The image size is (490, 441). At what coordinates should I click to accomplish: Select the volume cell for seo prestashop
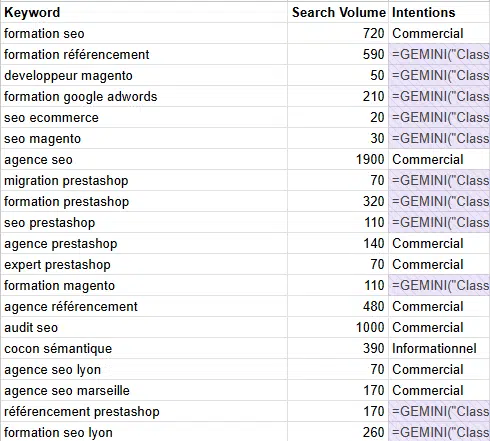coord(338,222)
